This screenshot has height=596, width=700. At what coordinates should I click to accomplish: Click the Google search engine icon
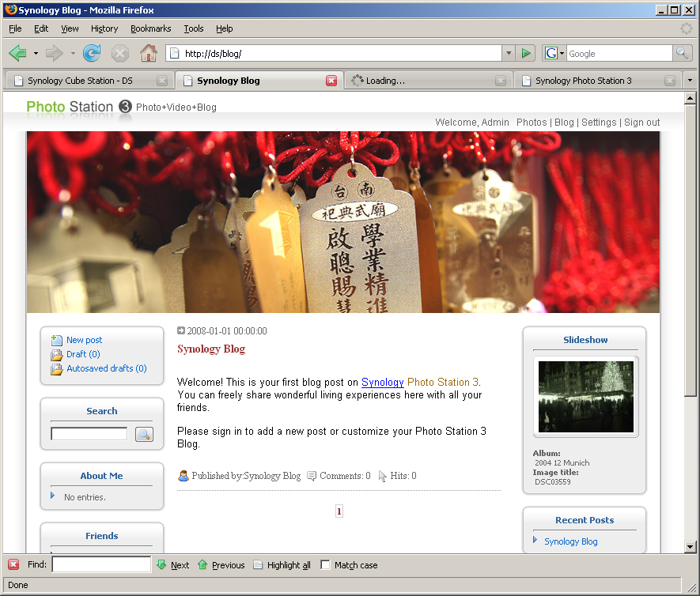(551, 54)
